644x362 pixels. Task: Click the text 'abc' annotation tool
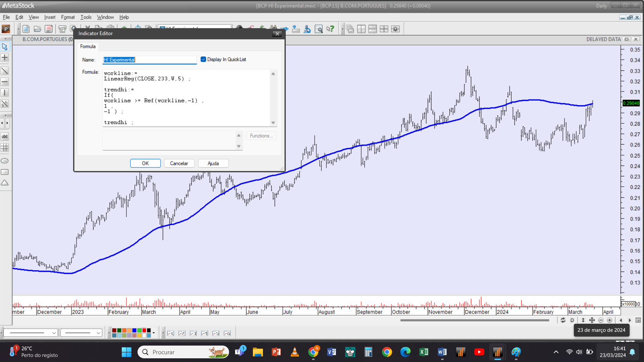coord(5,136)
